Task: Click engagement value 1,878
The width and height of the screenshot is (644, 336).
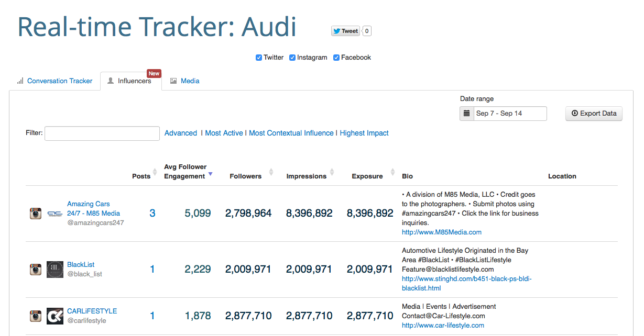Action: point(198,316)
